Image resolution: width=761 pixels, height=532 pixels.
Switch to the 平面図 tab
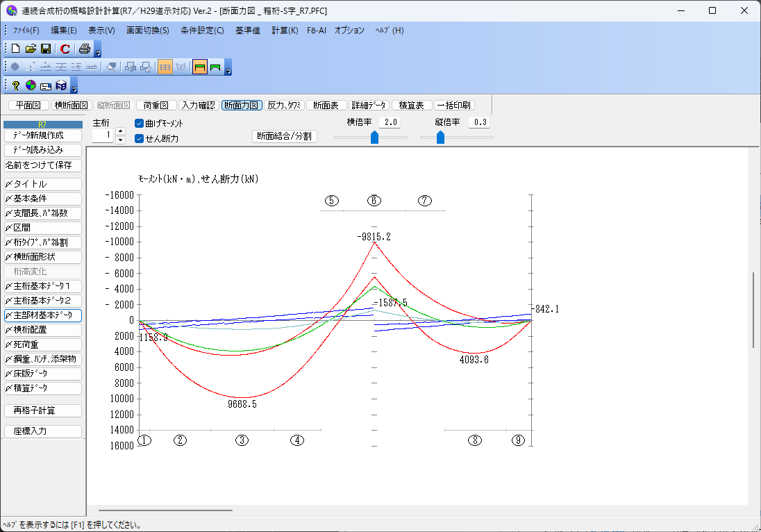[x=28, y=106]
